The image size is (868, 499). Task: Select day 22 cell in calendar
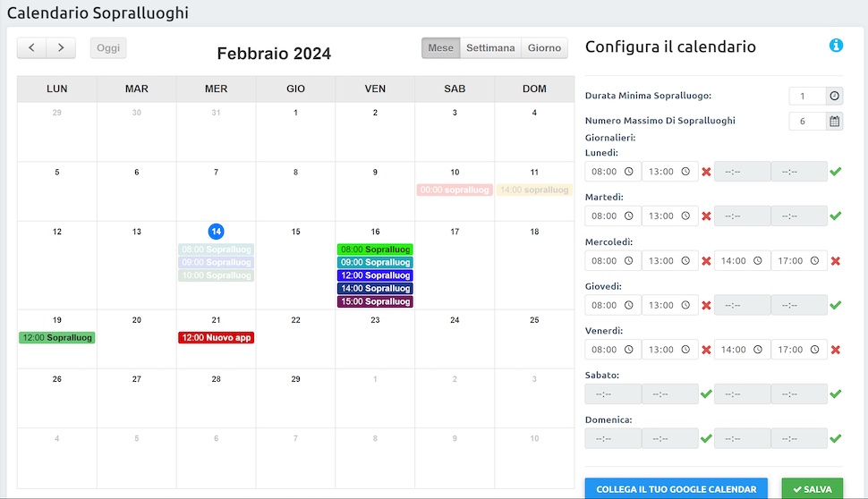tap(295, 339)
